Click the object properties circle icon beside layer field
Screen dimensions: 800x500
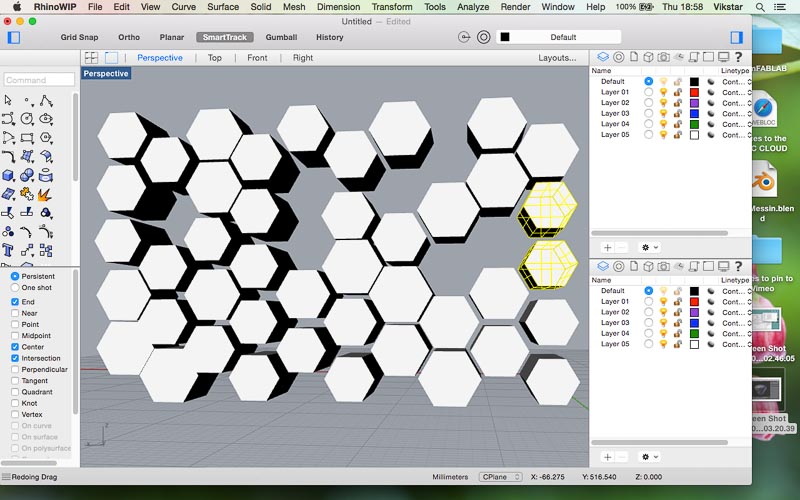click(484, 37)
